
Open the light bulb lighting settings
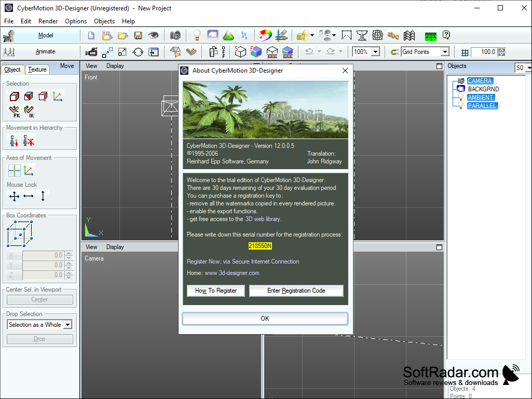197,35
